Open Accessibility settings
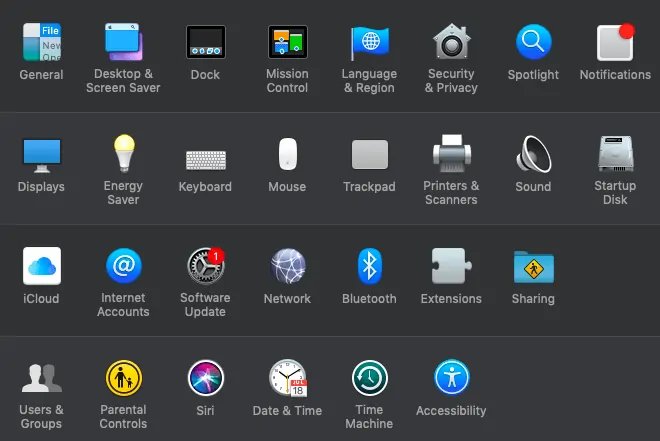 click(451, 377)
